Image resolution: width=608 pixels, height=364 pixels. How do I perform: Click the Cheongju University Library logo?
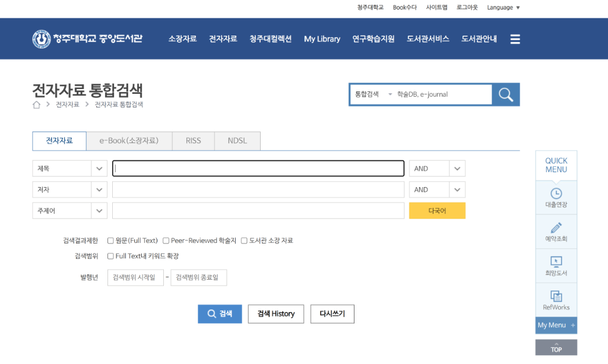pos(87,39)
